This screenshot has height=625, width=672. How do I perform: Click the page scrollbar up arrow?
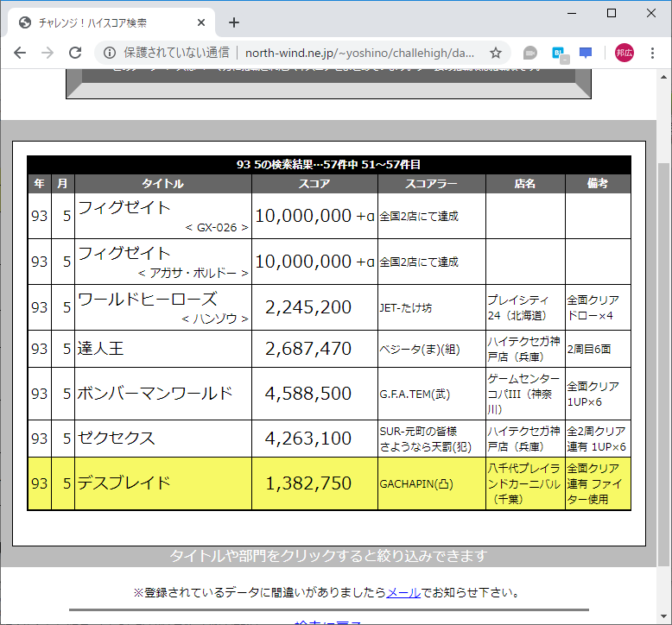(x=664, y=77)
